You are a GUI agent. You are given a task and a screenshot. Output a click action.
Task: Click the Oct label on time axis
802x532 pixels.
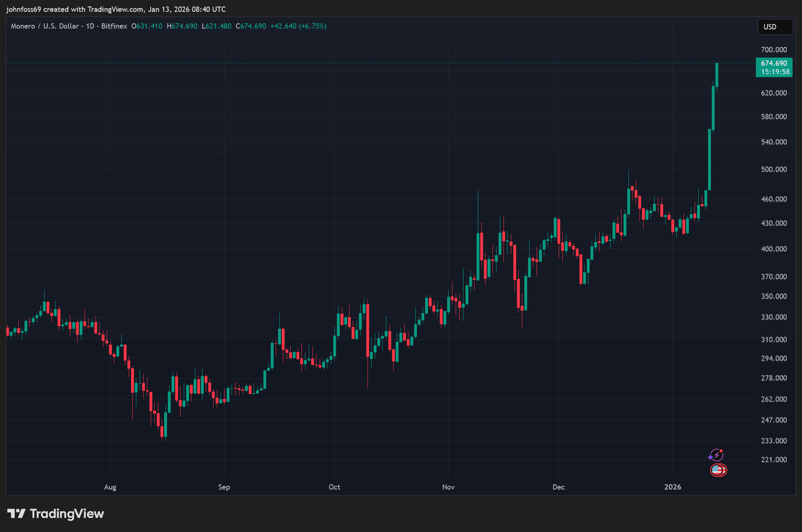point(334,487)
